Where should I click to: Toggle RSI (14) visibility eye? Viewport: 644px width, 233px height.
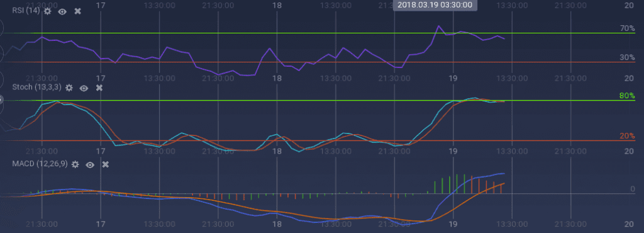point(62,11)
